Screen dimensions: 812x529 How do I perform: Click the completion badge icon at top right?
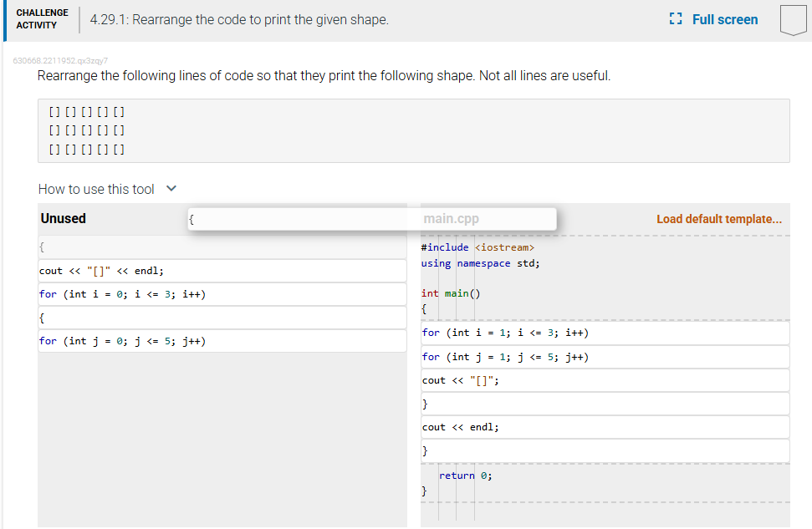click(x=794, y=20)
